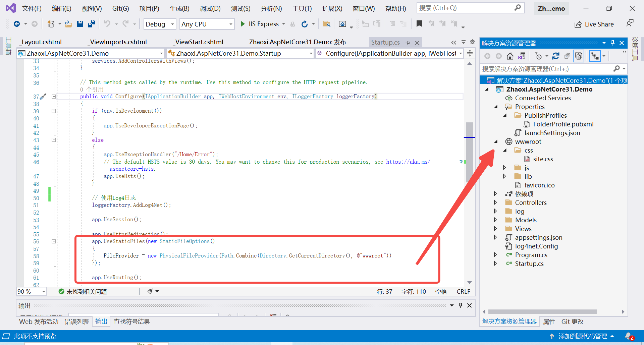Expand the Controllers folder in the tree

point(495,203)
